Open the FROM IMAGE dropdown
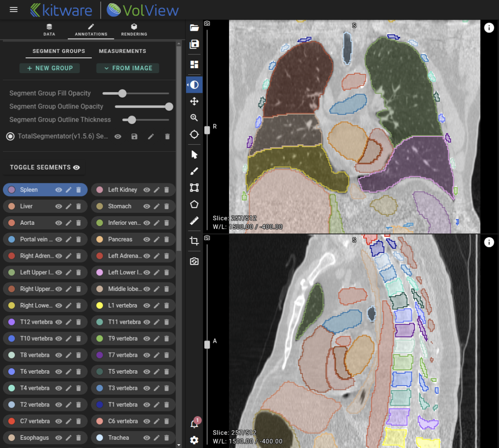 (x=128, y=68)
